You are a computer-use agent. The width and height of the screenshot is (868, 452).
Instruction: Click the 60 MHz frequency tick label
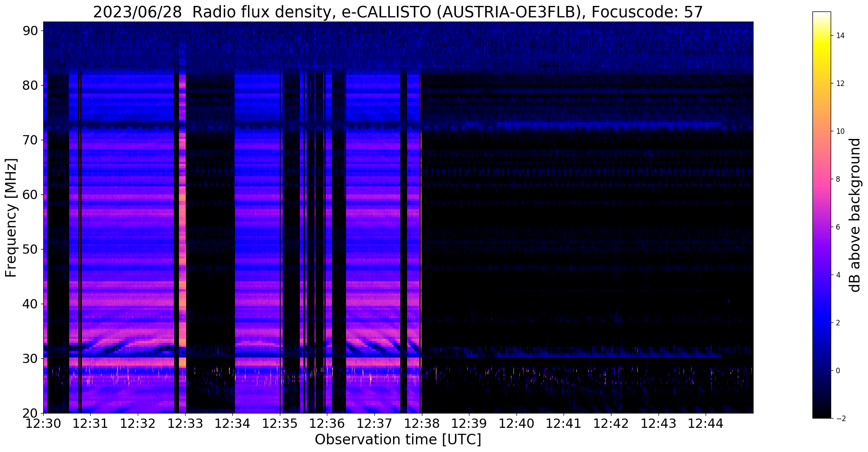click(x=31, y=194)
